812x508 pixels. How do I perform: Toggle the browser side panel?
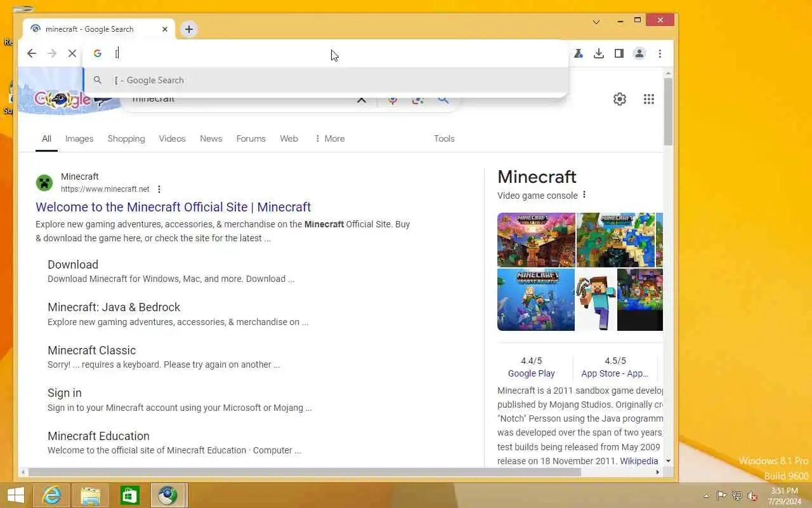click(619, 54)
